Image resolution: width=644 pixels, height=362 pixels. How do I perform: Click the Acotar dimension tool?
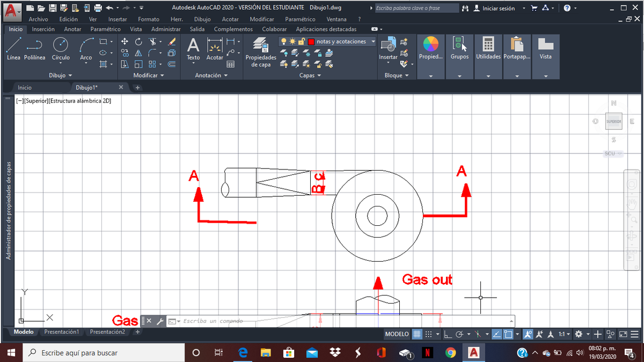coord(215,49)
